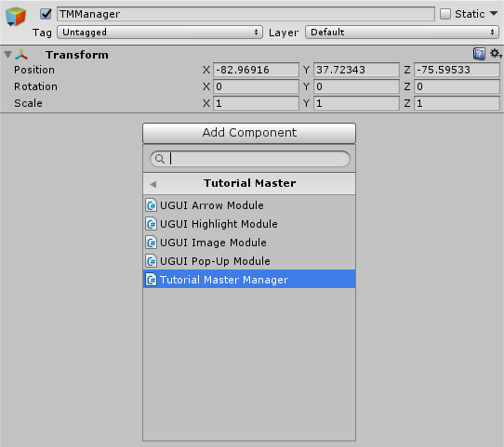This screenshot has width=504, height=447.
Task: Open the Transform help book icon
Action: point(479,54)
